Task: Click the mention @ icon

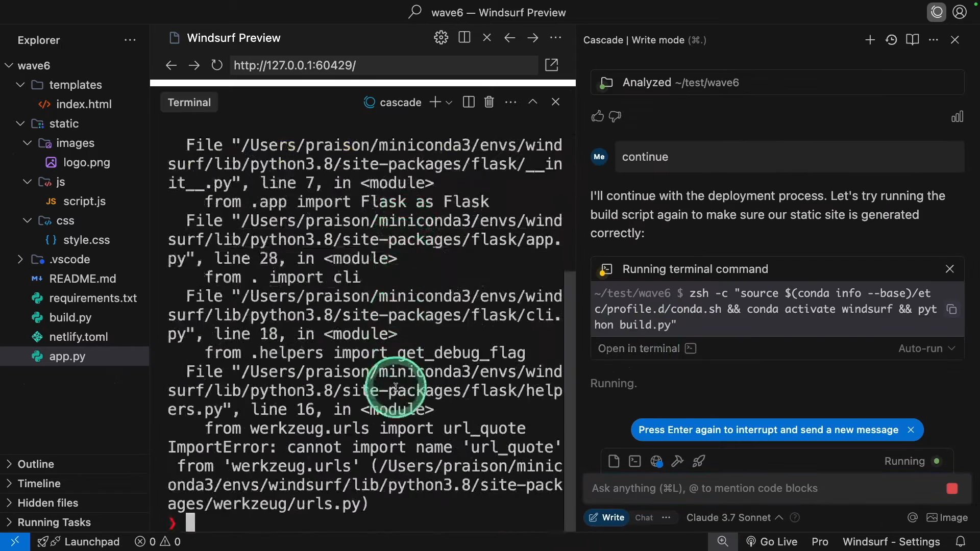Action: [x=913, y=517]
